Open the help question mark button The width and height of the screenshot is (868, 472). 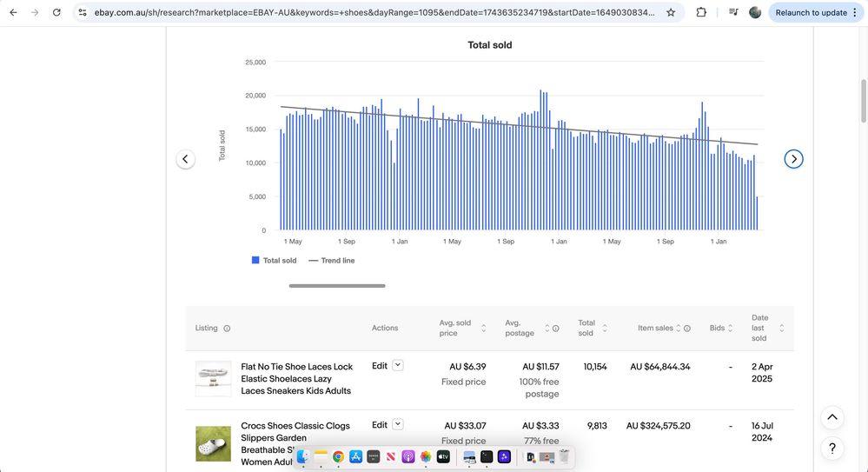coord(832,449)
